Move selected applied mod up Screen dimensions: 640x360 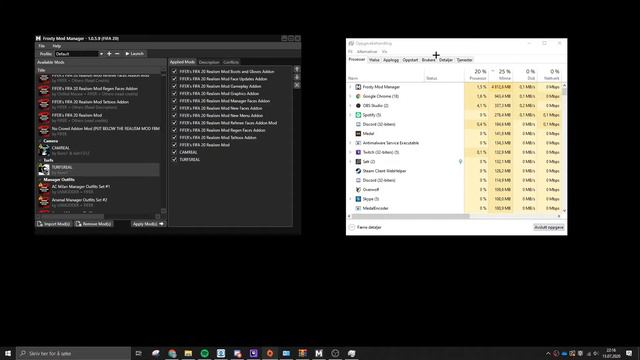tap(297, 69)
